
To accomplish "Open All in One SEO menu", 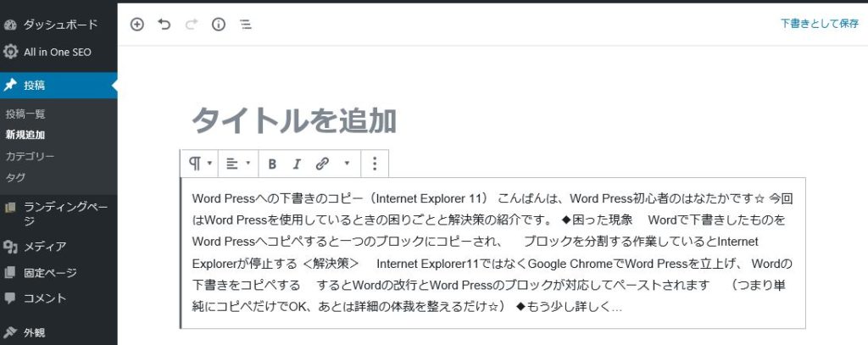I will 58,52.
